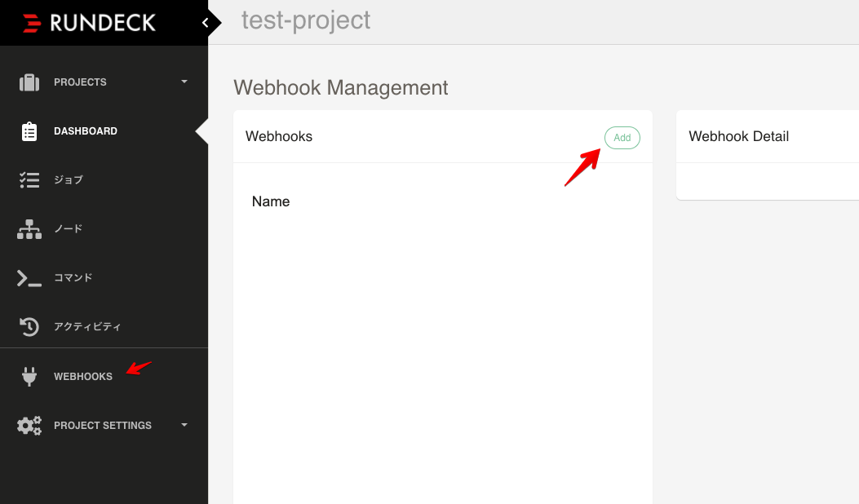The height and width of the screenshot is (504, 859).
Task: Expand the Projects dropdown caret
Action: click(x=184, y=82)
